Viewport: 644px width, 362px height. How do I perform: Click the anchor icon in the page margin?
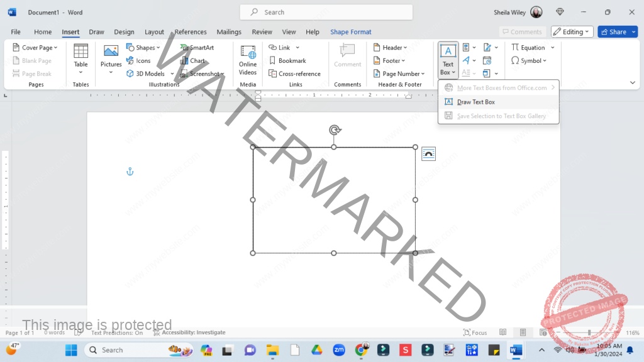click(x=130, y=172)
